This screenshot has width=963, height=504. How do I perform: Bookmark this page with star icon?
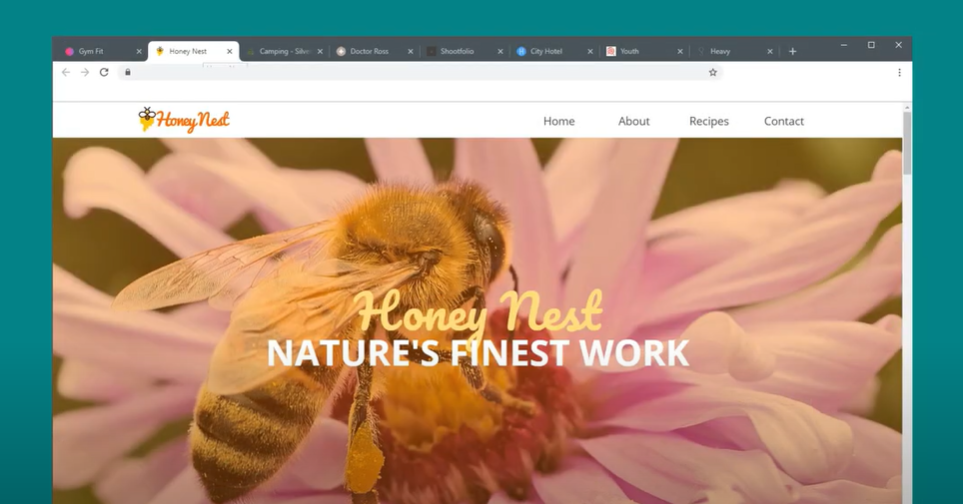tap(712, 72)
